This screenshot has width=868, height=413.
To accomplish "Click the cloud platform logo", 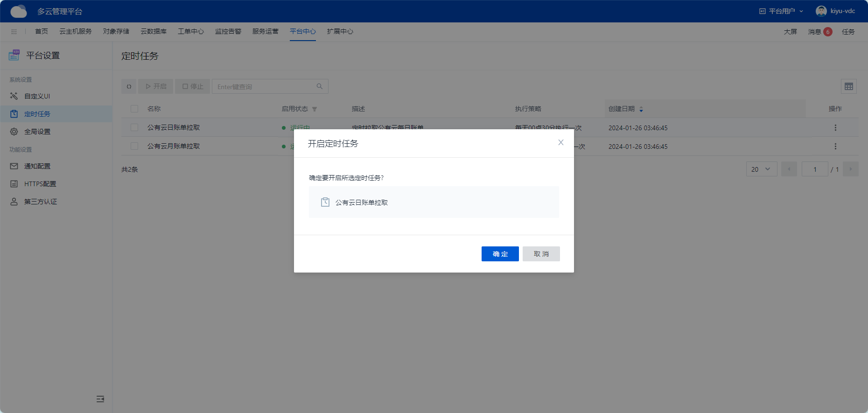I will click(x=19, y=11).
